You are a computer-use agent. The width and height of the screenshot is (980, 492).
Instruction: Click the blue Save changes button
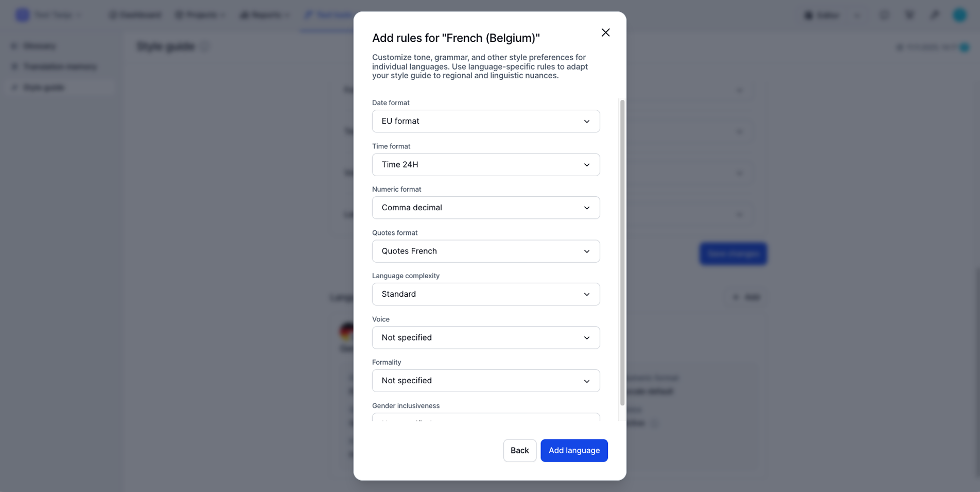pyautogui.click(x=733, y=253)
